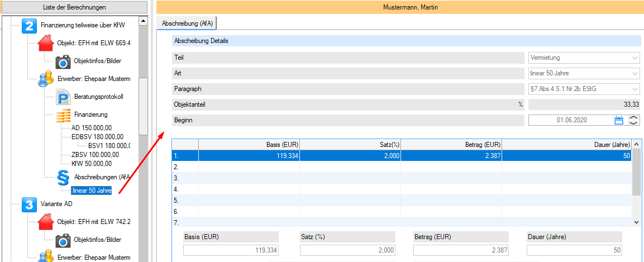
Task: Select AD 150.000,00 financing entry
Action: (92, 128)
